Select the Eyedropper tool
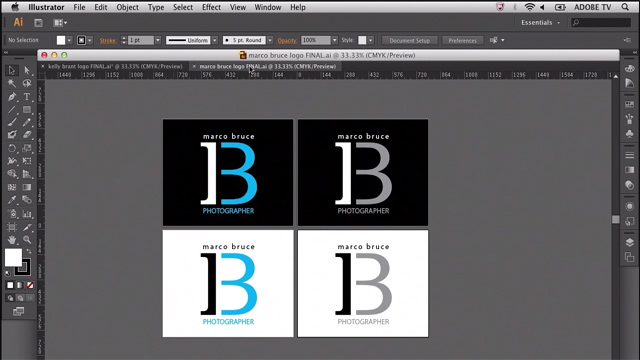 pos(12,200)
